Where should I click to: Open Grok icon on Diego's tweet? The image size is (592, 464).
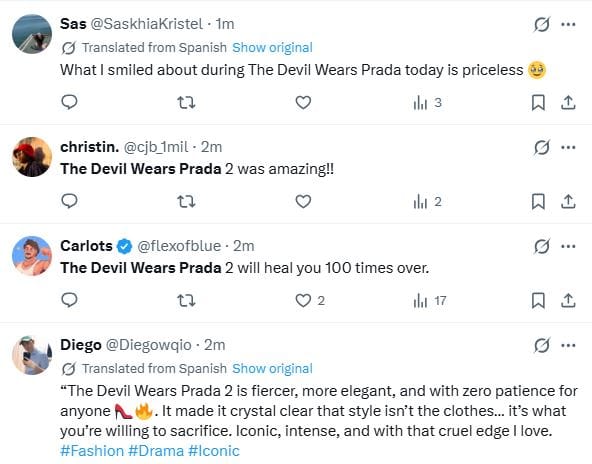point(542,345)
